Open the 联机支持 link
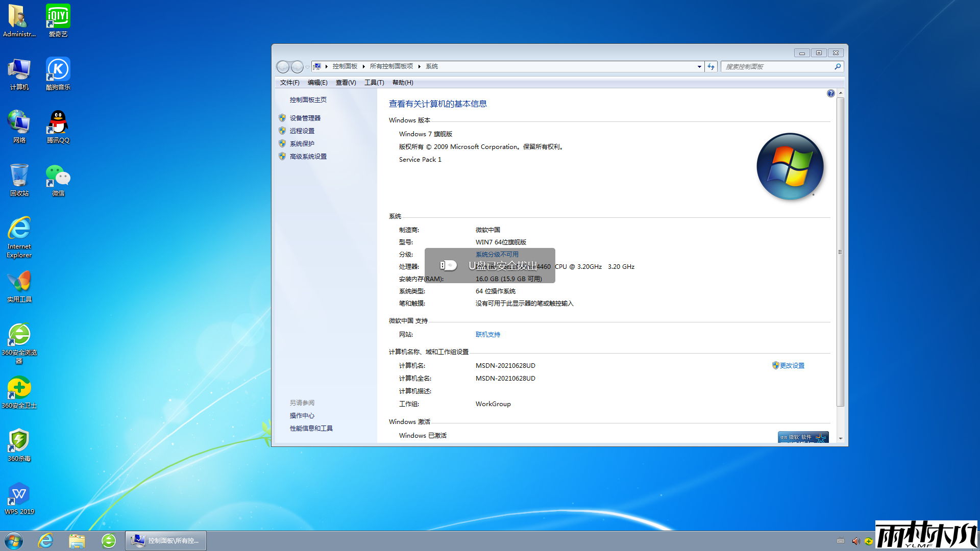Viewport: 980px width, 551px height. pos(487,334)
